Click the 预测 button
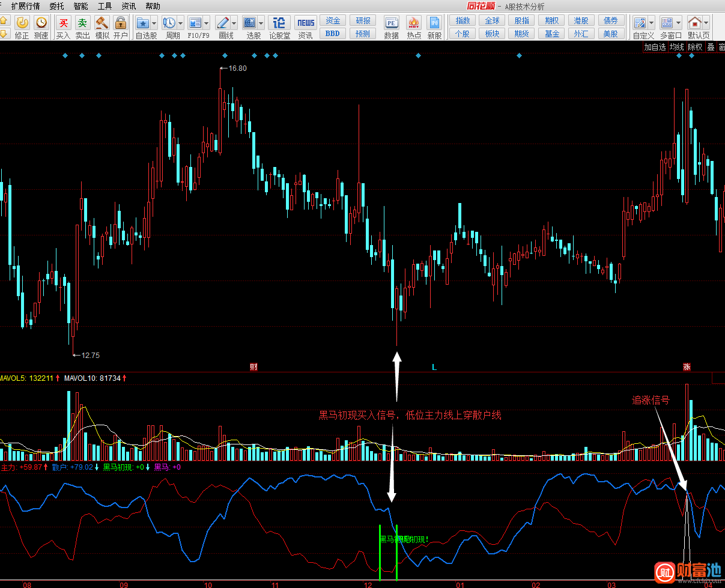The width and height of the screenshot is (725, 588). pyautogui.click(x=363, y=34)
